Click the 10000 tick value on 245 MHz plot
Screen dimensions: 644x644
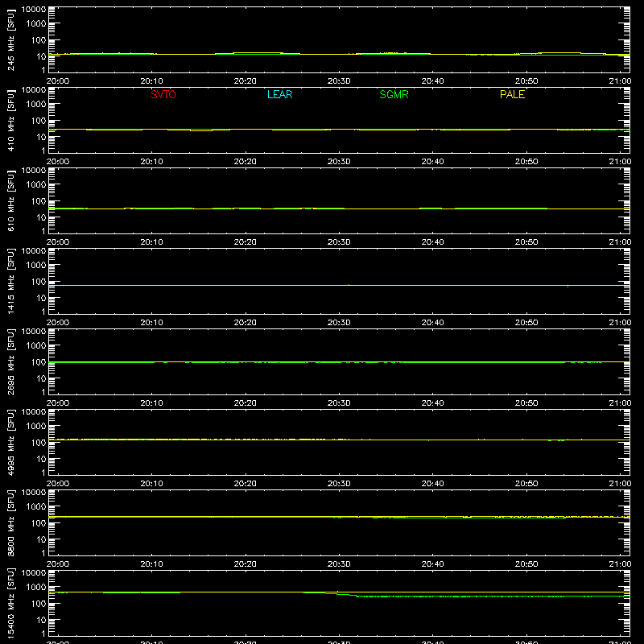tap(34, 10)
